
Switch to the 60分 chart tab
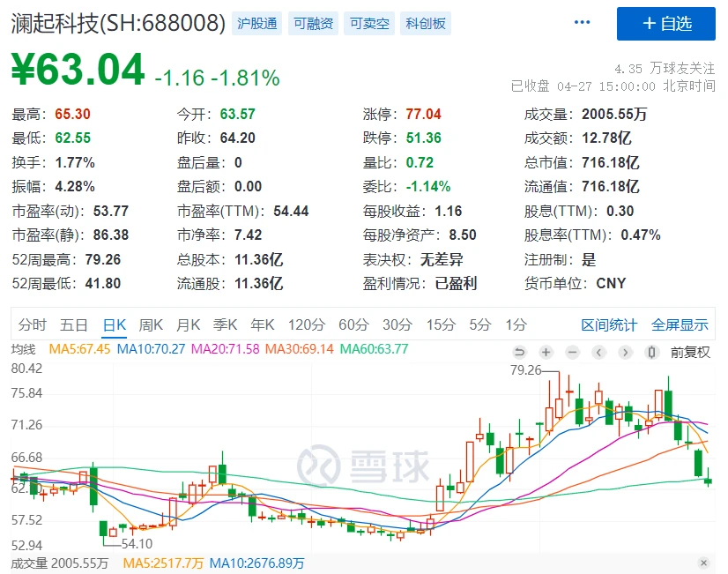coord(353,324)
